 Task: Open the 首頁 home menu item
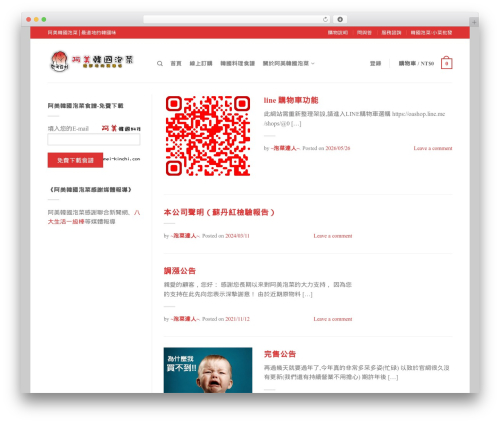pos(176,63)
